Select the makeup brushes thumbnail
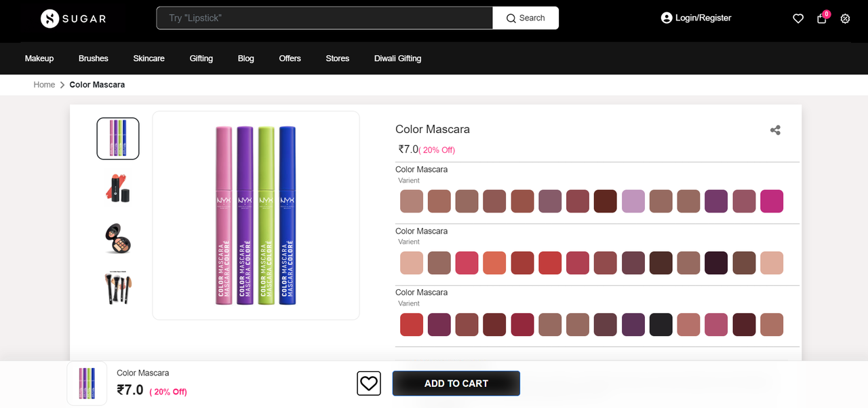868x408 pixels. pyautogui.click(x=118, y=288)
